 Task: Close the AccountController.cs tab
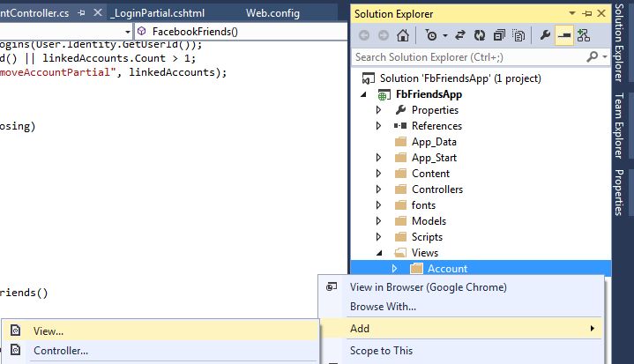pos(98,13)
